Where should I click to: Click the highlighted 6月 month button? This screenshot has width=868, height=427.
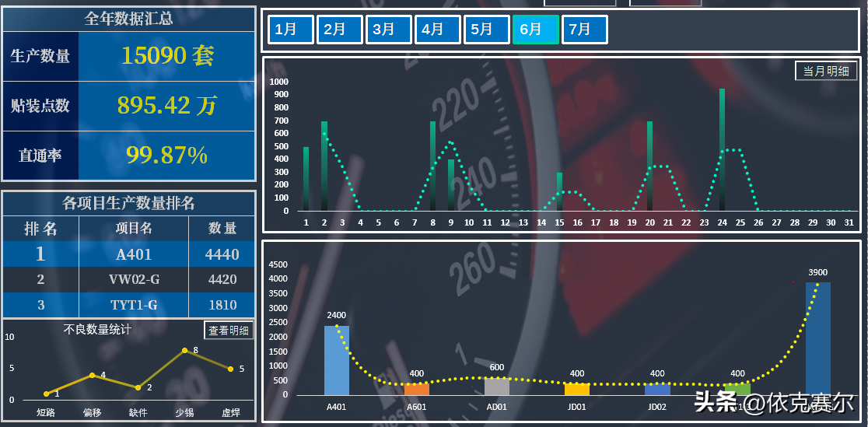tap(535, 30)
